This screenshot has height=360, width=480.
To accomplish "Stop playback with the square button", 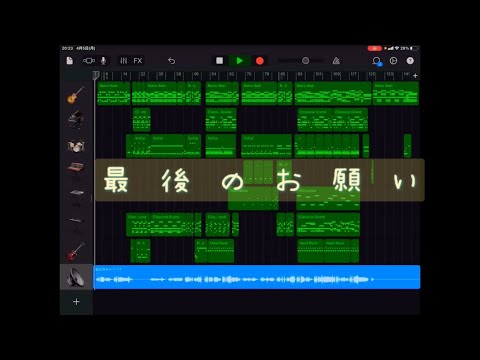I will pos(219,61).
